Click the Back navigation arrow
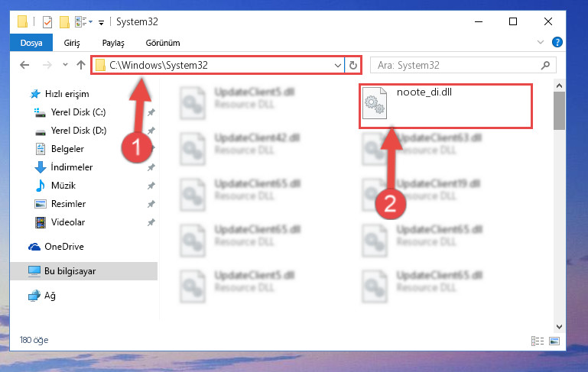The height and width of the screenshot is (372, 588). (24, 65)
